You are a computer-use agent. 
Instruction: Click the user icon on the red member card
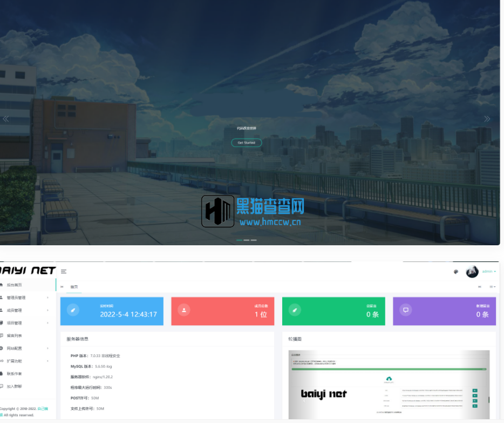click(x=184, y=310)
